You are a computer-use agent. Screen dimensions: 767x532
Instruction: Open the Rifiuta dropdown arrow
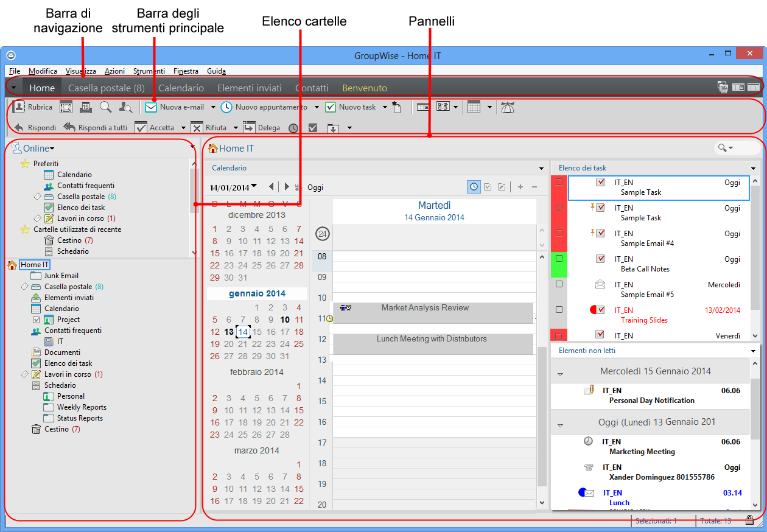point(236,128)
